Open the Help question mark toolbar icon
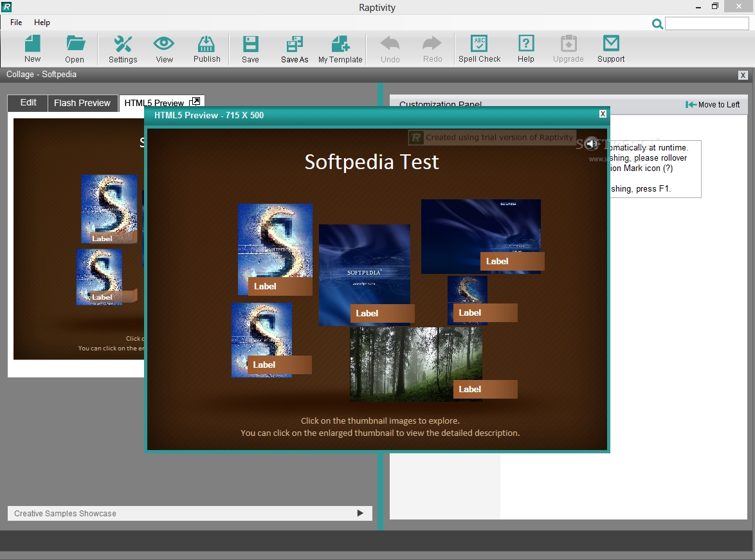755x560 pixels. tap(526, 49)
